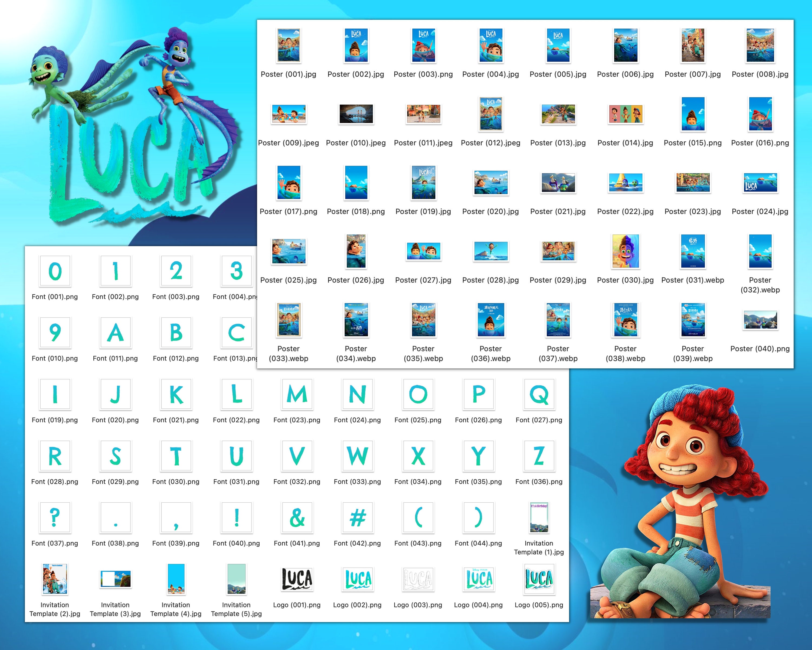
Task: Select the Poster (012).jpeg file
Action: [490, 114]
